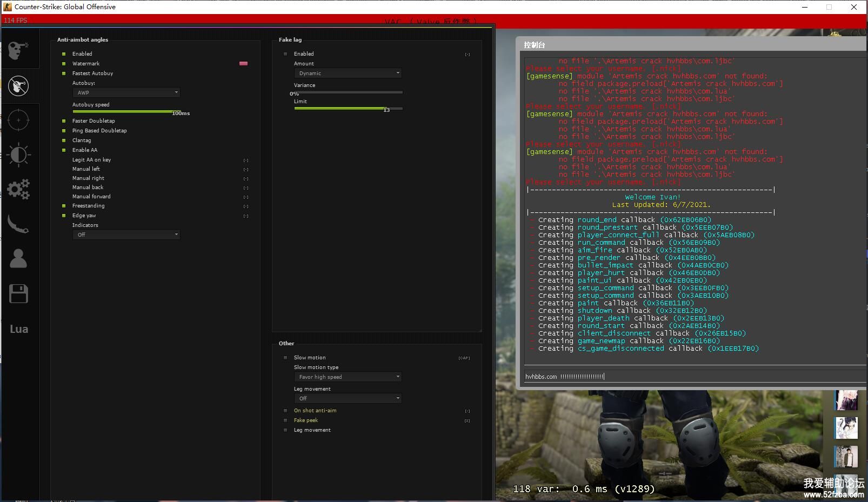This screenshot has height=502, width=868.
Task: Open Leg movement Off dropdown
Action: 348,398
